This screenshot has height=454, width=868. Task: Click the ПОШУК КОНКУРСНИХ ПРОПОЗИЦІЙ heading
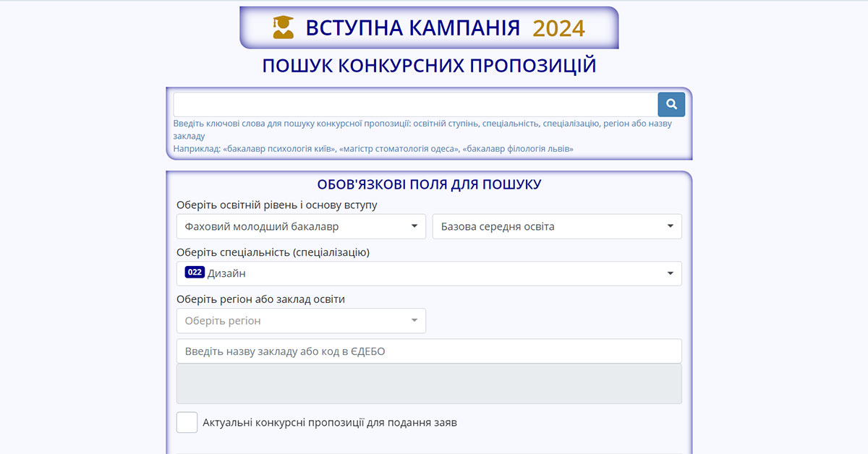click(429, 66)
